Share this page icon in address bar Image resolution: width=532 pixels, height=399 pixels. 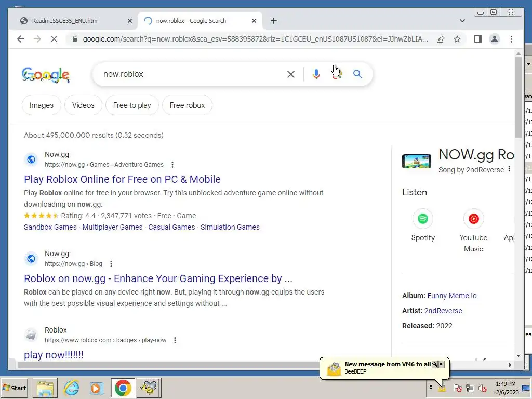click(x=441, y=39)
